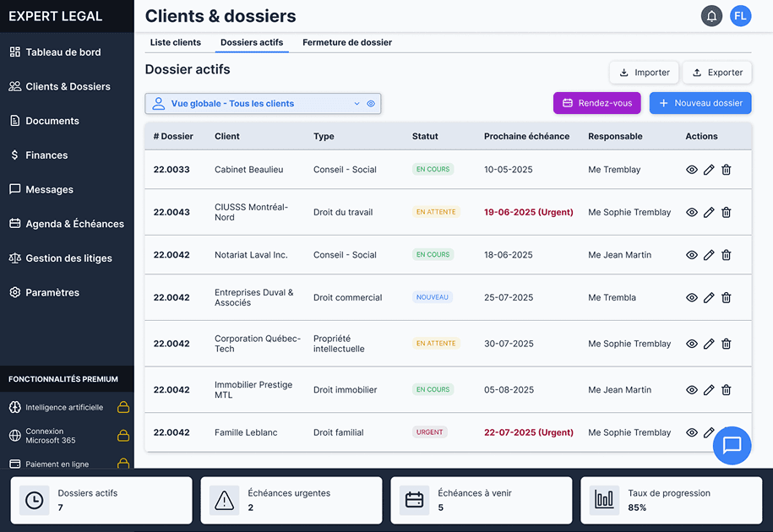Open the notifications bell icon

(x=711, y=16)
